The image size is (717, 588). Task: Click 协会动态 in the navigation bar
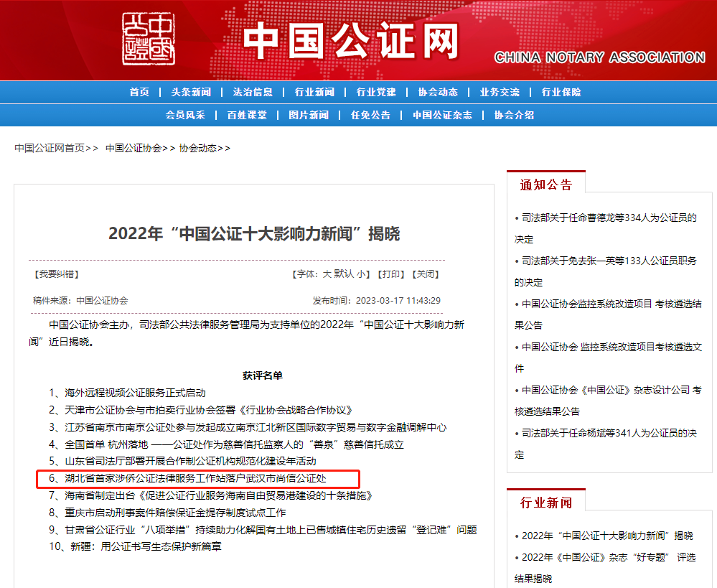coord(438,92)
